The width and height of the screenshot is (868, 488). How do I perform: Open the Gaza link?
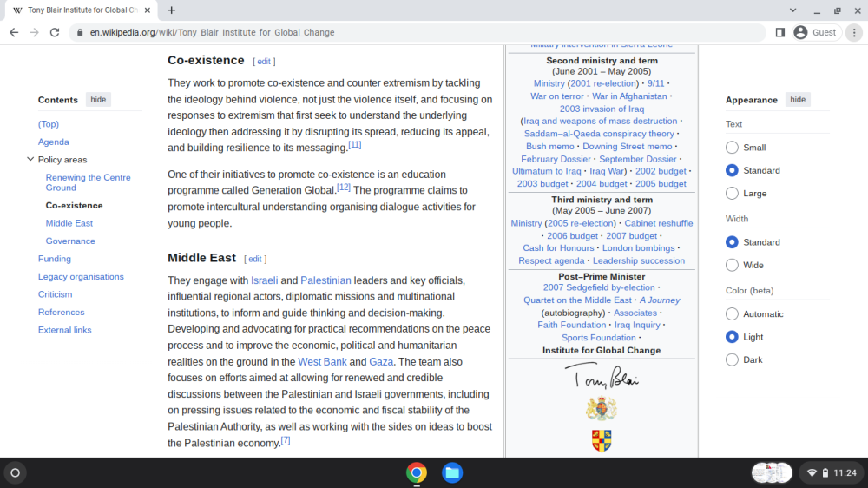click(x=381, y=362)
